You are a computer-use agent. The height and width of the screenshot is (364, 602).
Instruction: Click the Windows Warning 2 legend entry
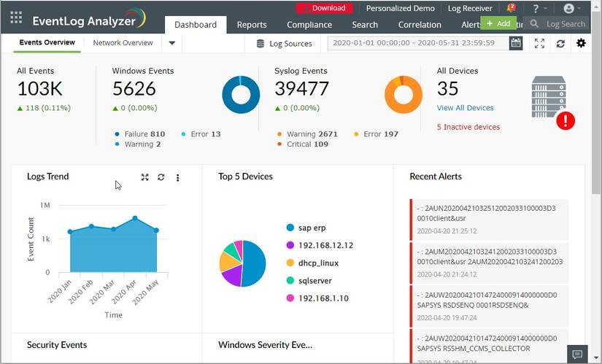click(138, 144)
